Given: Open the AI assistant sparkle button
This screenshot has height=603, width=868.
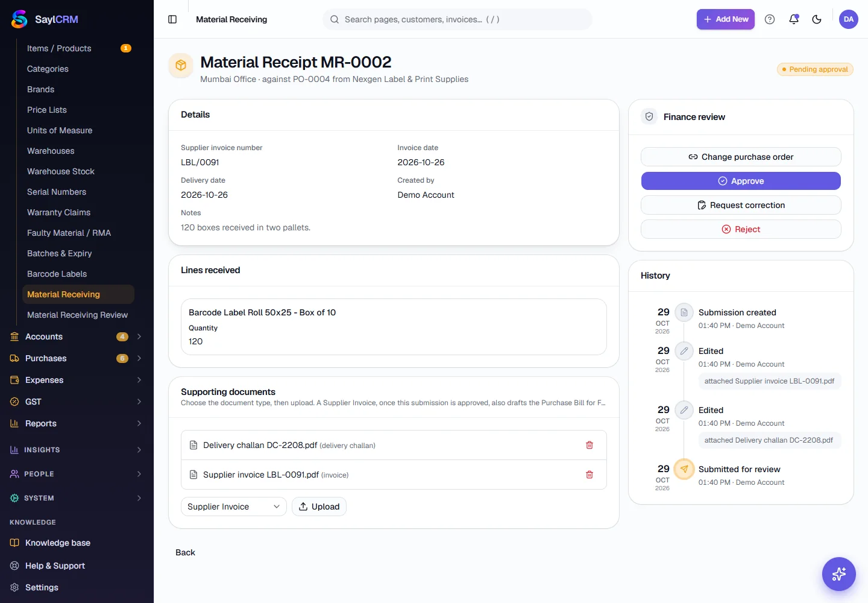Looking at the screenshot, I should pos(839,574).
